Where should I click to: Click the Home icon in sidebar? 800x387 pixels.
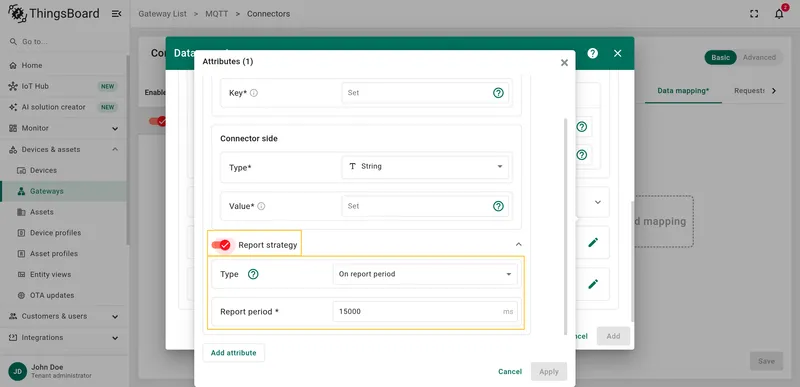tap(13, 65)
